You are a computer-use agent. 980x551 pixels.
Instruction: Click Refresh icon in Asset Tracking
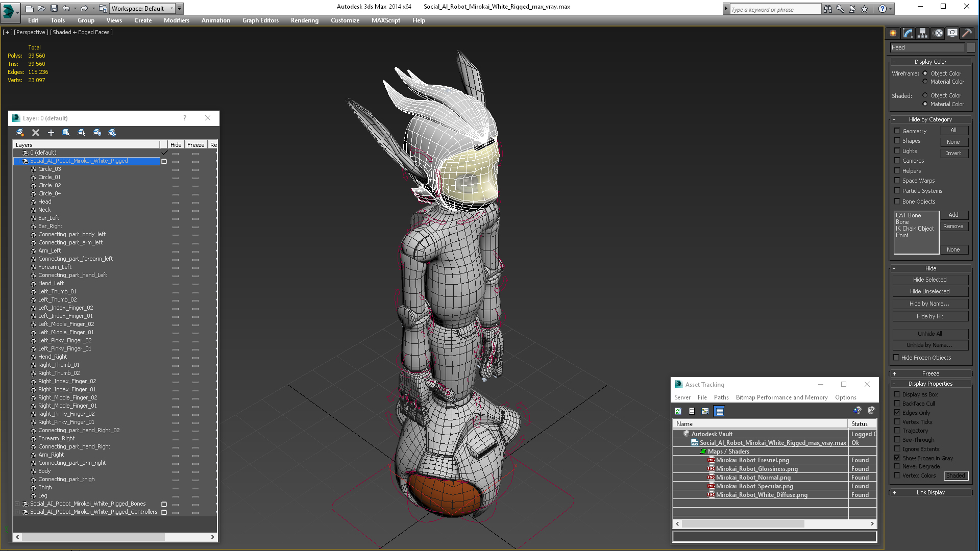(678, 411)
